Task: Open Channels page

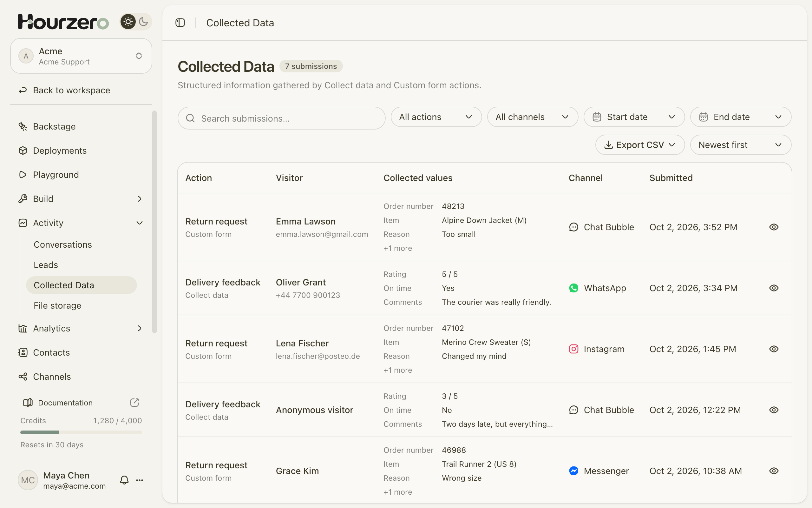Action: click(81, 377)
